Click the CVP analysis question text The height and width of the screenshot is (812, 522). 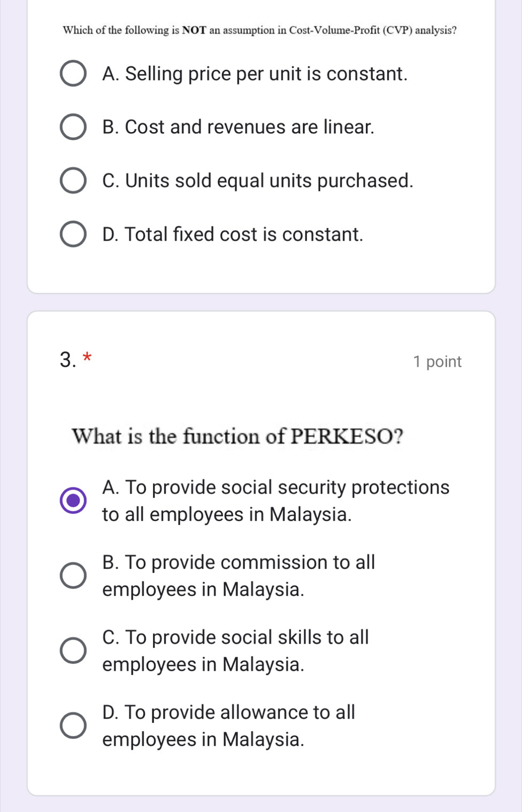(x=259, y=31)
